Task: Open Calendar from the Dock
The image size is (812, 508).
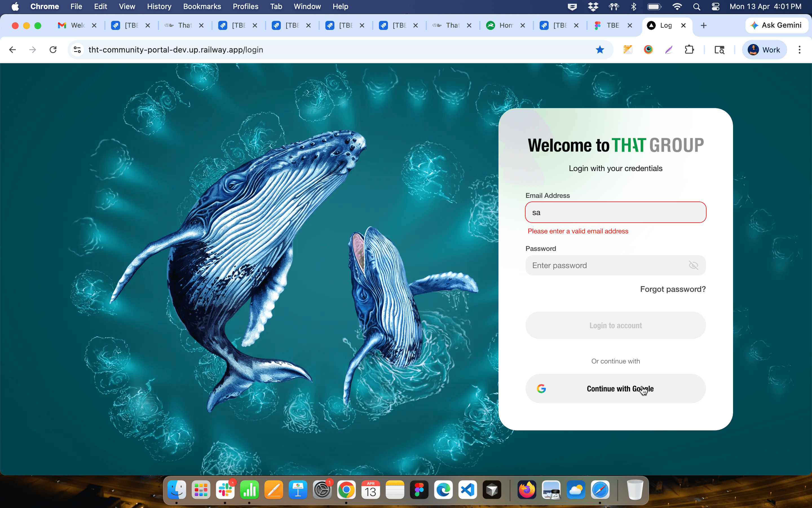Action: tap(371, 490)
